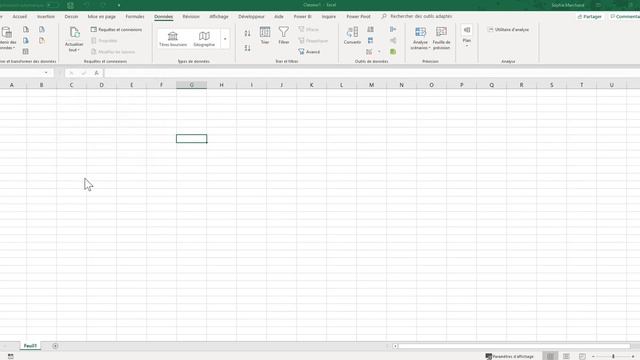640x360 pixels.
Task: Click the save icon in title bar
Action: 70,5
